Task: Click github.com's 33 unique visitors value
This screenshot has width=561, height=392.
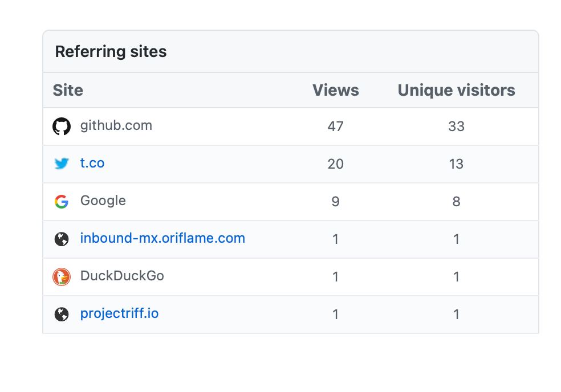Action: (457, 126)
